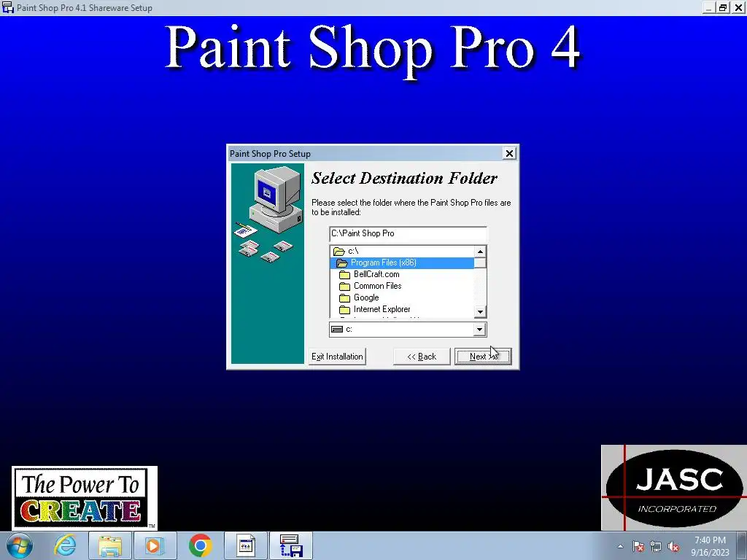Click the destination path field C:\Paint Shop Pro
The width and height of the screenshot is (747, 560).
click(x=408, y=233)
